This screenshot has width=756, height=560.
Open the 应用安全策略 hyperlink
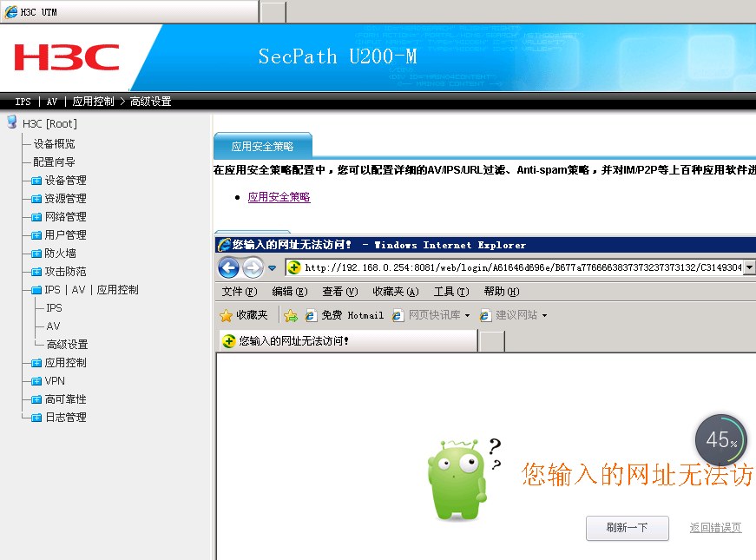tap(279, 197)
